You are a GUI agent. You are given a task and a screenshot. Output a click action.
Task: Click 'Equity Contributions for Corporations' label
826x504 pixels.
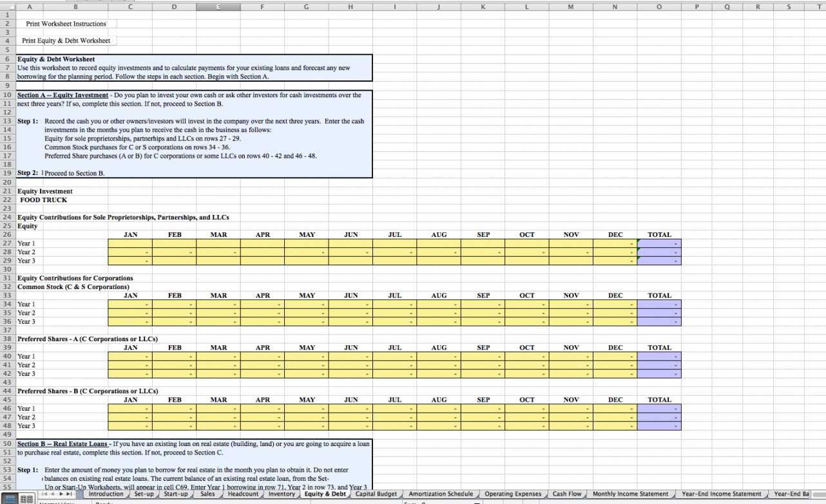[75, 278]
